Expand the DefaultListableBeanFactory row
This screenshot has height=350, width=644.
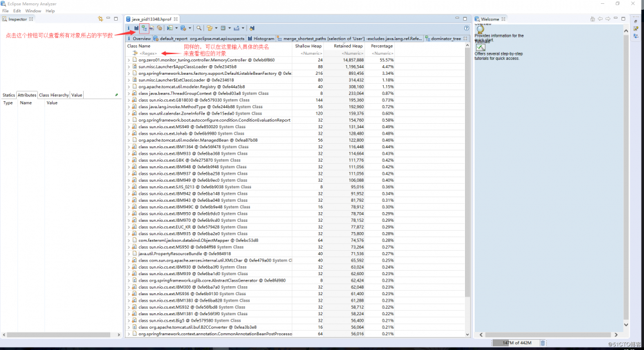(x=129, y=73)
